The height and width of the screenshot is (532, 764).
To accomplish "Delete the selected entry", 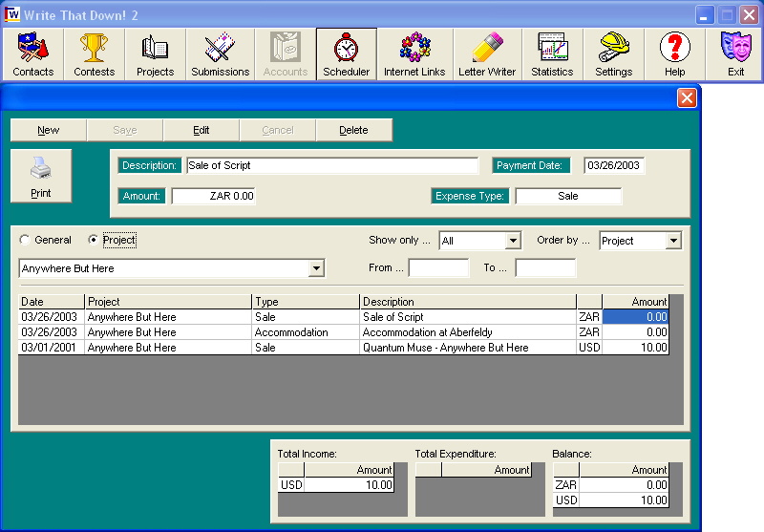I will click(353, 130).
